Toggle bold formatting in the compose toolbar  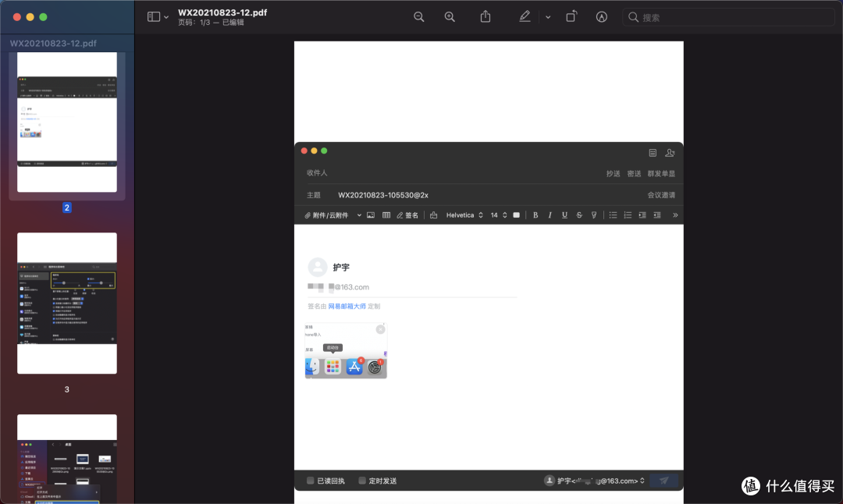(535, 215)
